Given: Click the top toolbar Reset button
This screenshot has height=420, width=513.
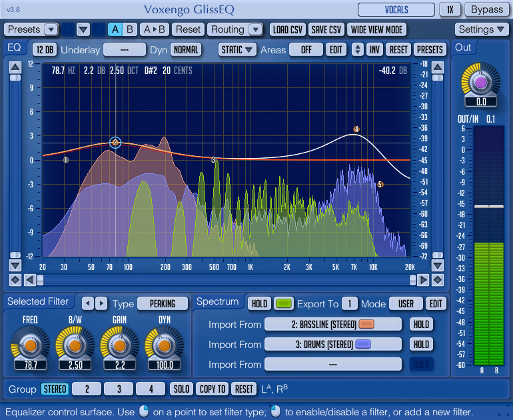Looking at the screenshot, I should [188, 29].
